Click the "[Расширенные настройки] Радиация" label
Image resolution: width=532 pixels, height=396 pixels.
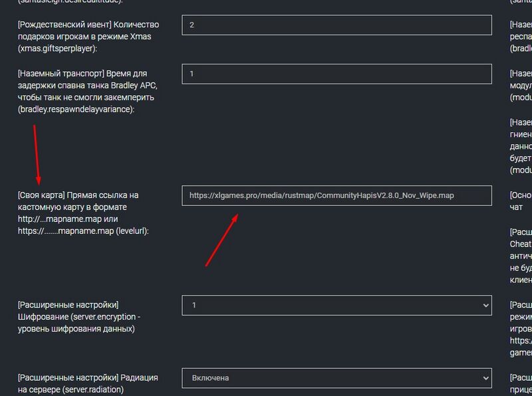(88, 383)
